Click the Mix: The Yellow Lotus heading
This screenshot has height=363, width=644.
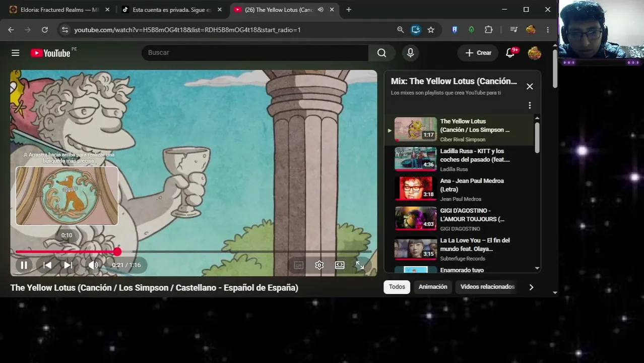pyautogui.click(x=454, y=81)
